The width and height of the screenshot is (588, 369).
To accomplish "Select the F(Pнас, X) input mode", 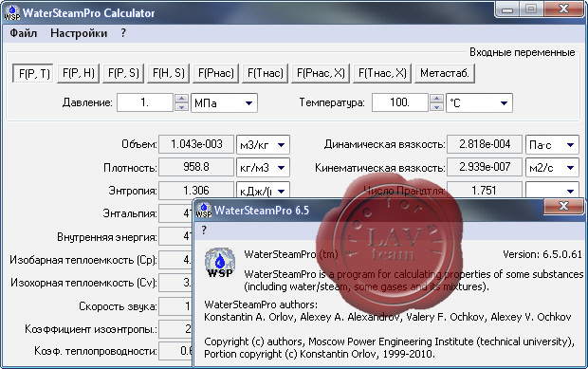I will tap(321, 73).
